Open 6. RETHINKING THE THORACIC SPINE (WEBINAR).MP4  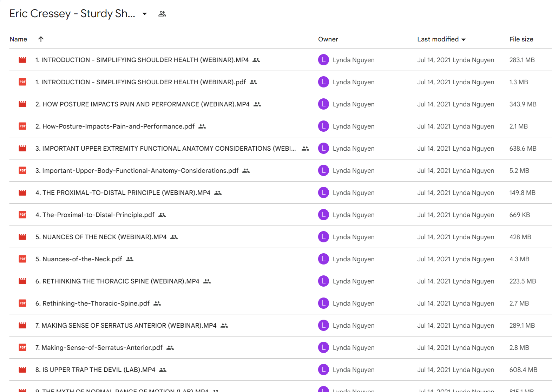pos(117,281)
